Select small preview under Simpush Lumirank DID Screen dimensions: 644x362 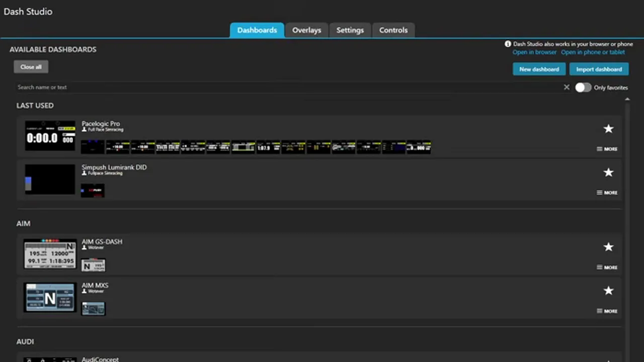[93, 191]
